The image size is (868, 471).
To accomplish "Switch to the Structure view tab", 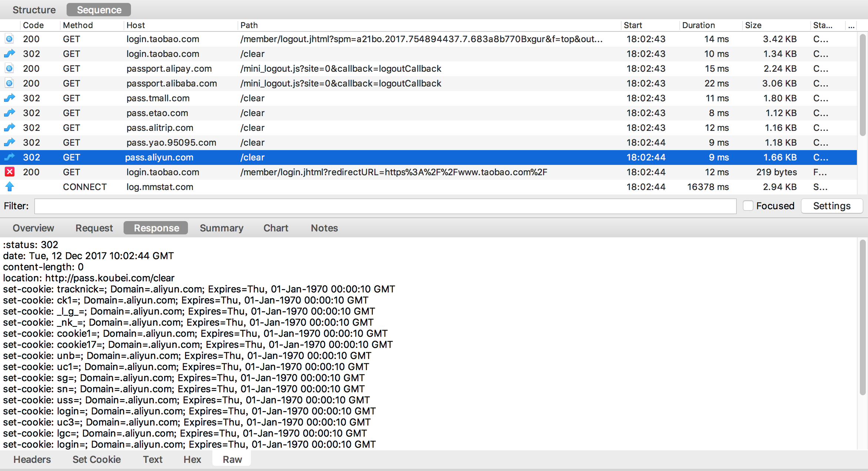I will [x=34, y=10].
